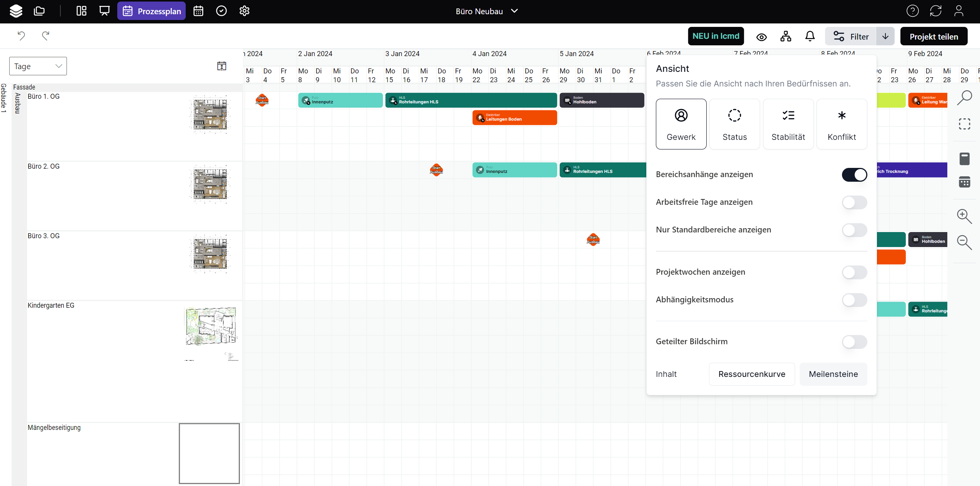Turn on Abhängigkeitsmodus toggle

(854, 300)
